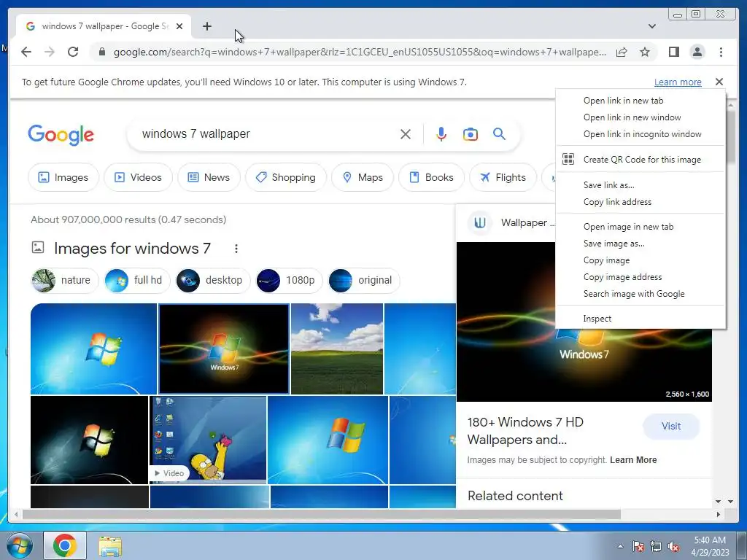This screenshot has width=747, height=560.
Task: Select the original image chip
Action: 364,281
